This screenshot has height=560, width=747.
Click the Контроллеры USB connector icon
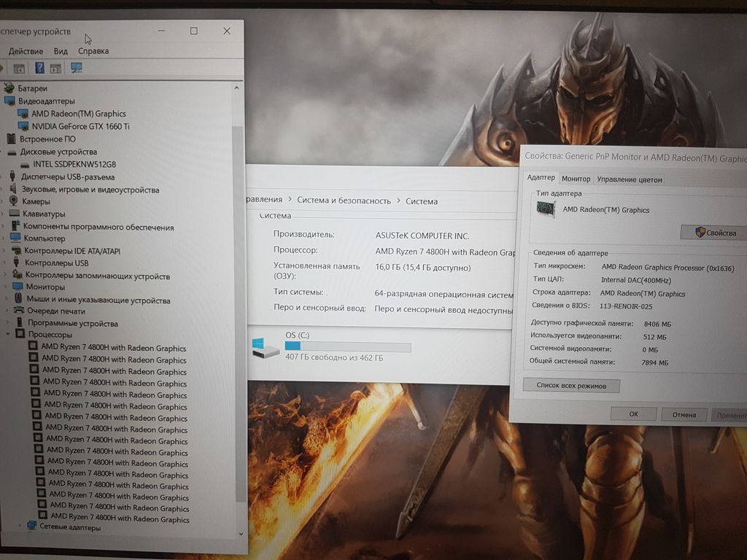(15, 263)
